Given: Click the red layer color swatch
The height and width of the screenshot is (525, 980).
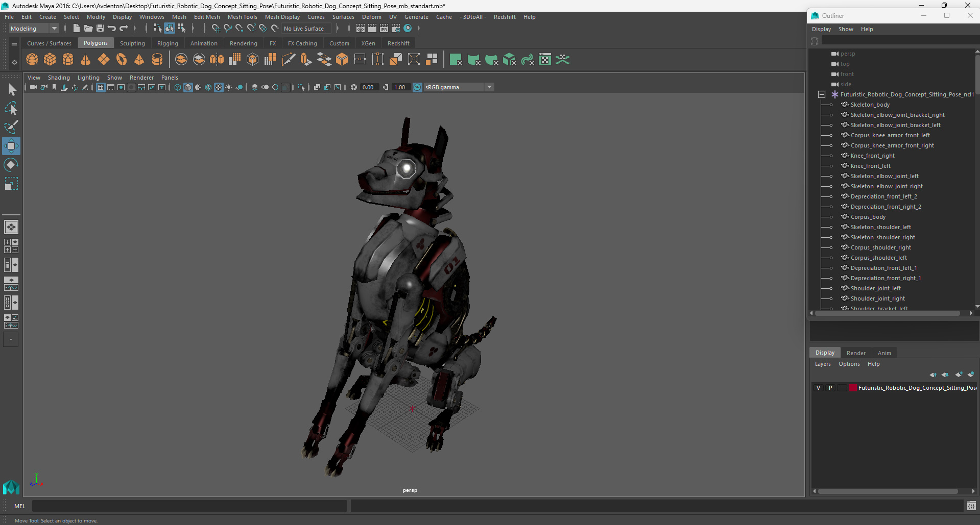Looking at the screenshot, I should click(852, 388).
